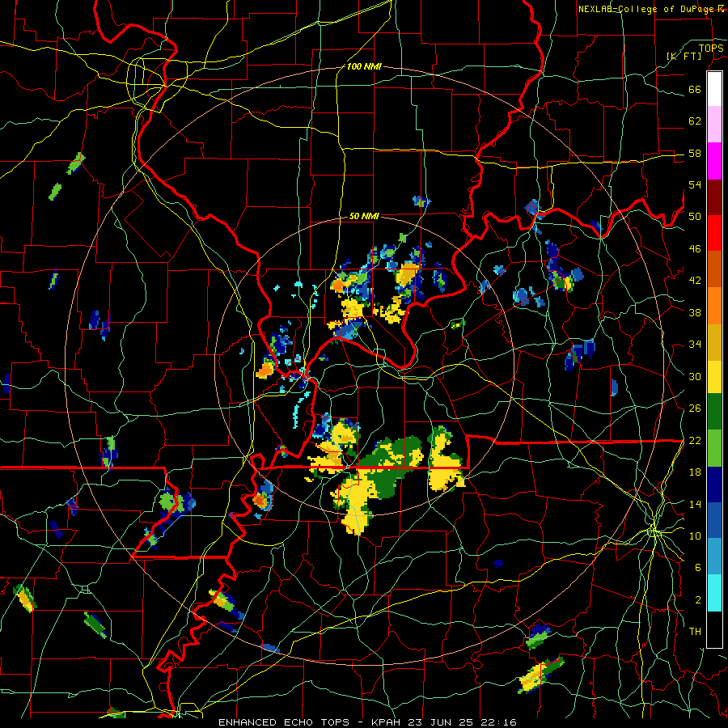Image resolution: width=728 pixels, height=728 pixels.
Task: Click the legend value 26
Action: coord(695,408)
